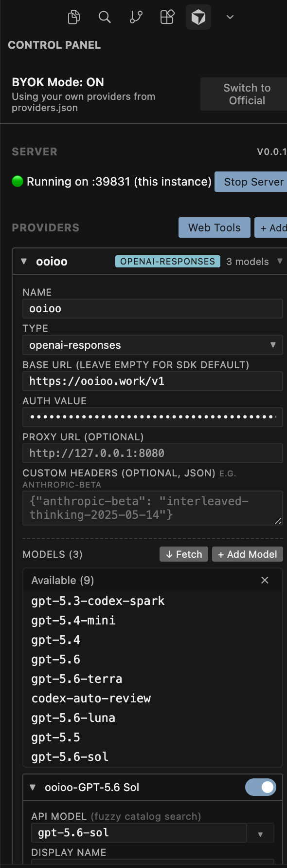Open the Source Control branch icon

pos(136,17)
